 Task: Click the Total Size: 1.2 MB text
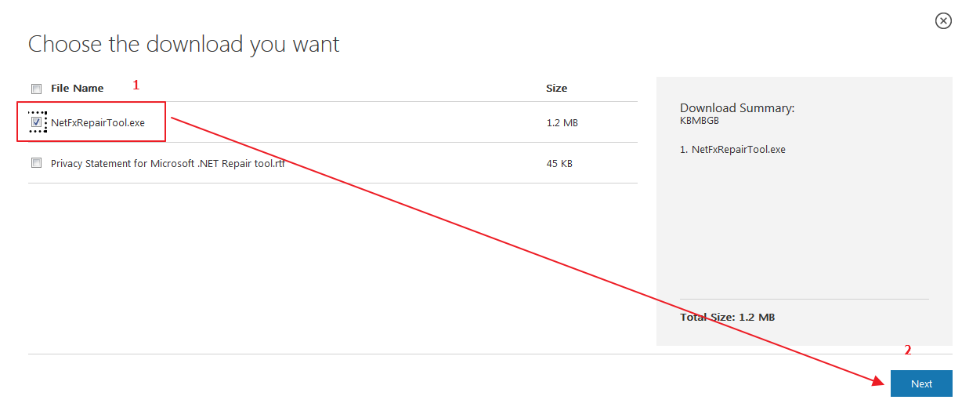tap(727, 318)
